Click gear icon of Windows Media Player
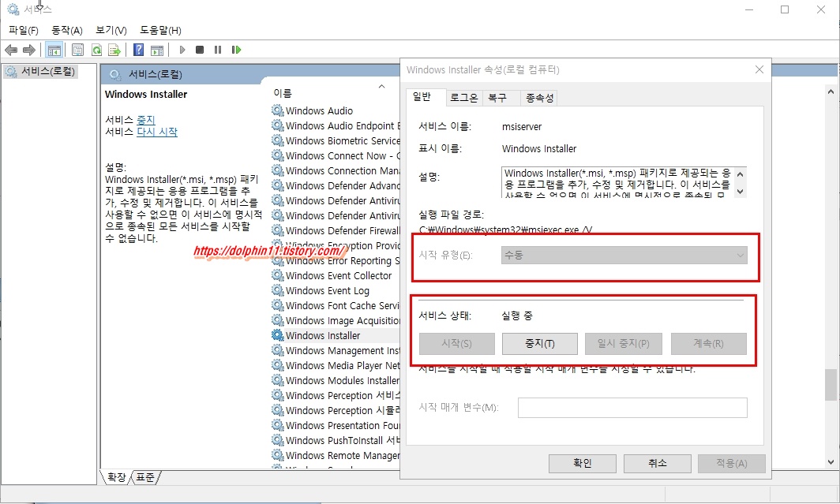Viewport: 840px width, 504px height. point(278,365)
